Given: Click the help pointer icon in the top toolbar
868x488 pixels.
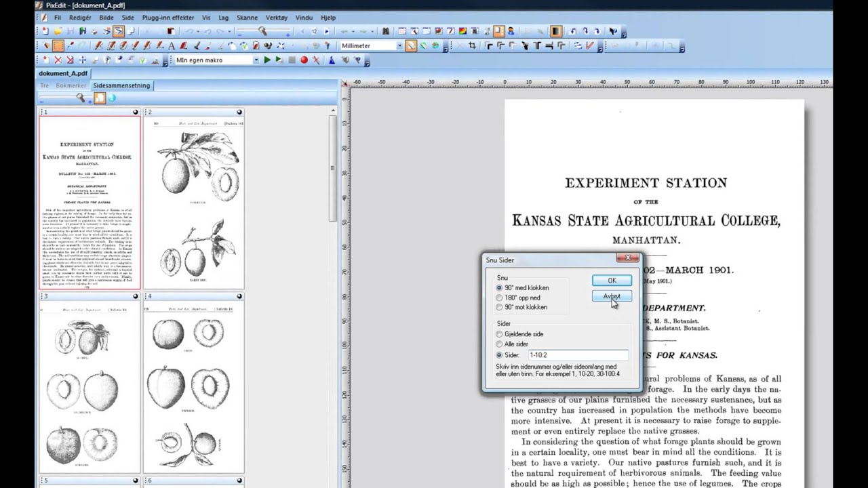Looking at the screenshot, I should click(x=614, y=31).
